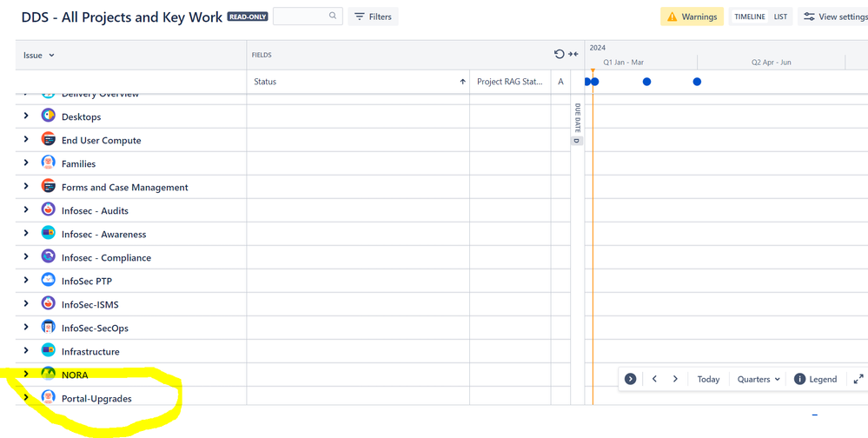Viewport: 868px width, 438px height.
Task: Click the NORA project icon
Action: click(48, 374)
